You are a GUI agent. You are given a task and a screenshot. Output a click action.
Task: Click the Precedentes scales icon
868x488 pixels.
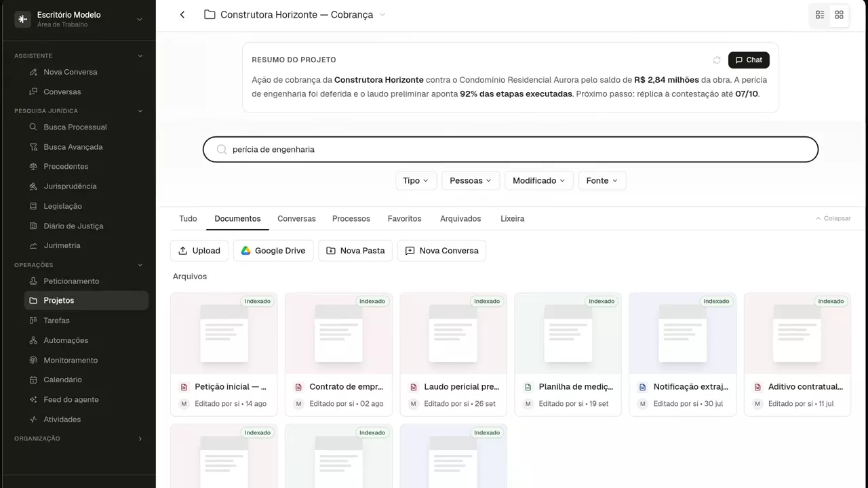(33, 167)
